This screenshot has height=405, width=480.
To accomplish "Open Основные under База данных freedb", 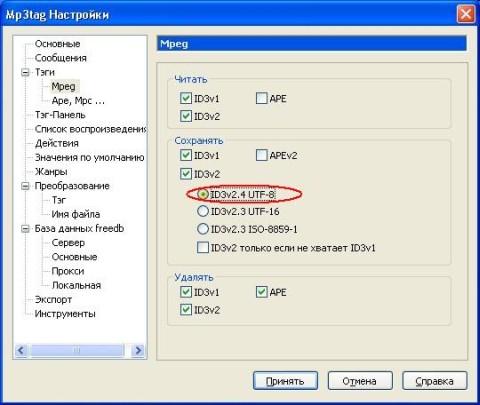I will coord(74,257).
